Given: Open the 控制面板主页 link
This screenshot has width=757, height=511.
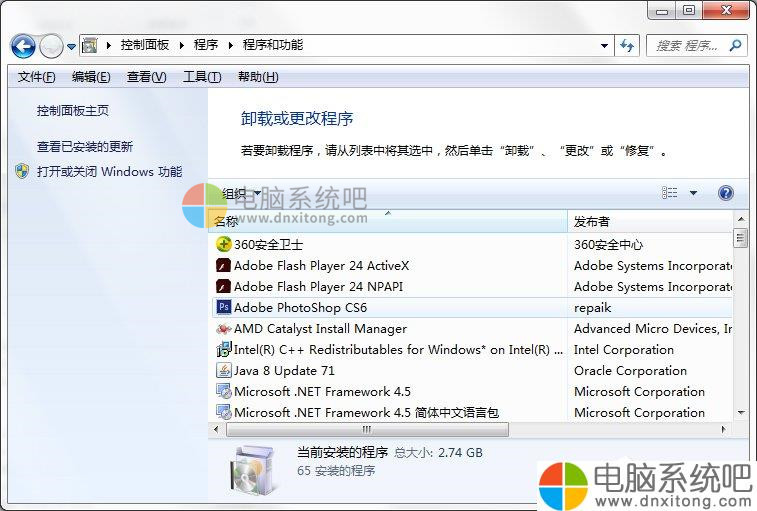Looking at the screenshot, I should click(x=73, y=111).
